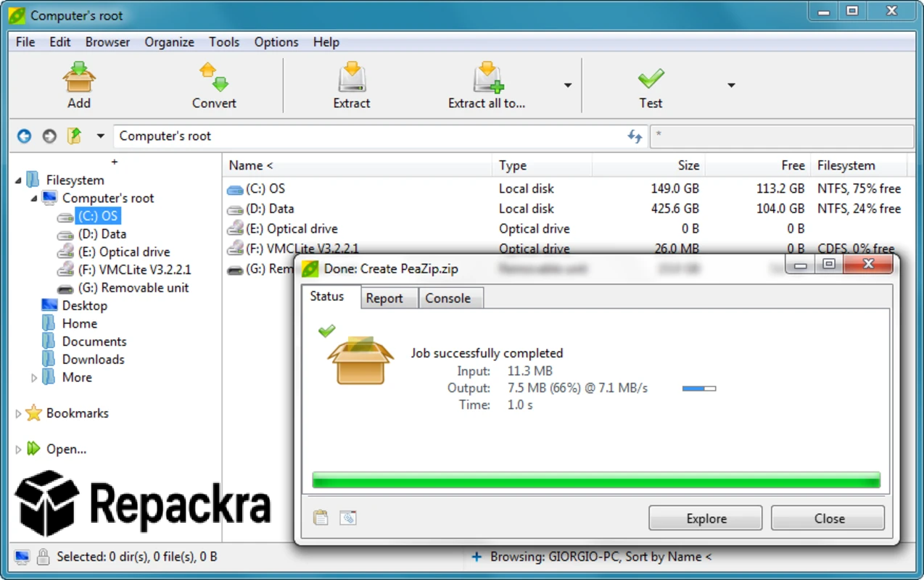Open the Options menu
The height and width of the screenshot is (580, 924).
click(276, 42)
